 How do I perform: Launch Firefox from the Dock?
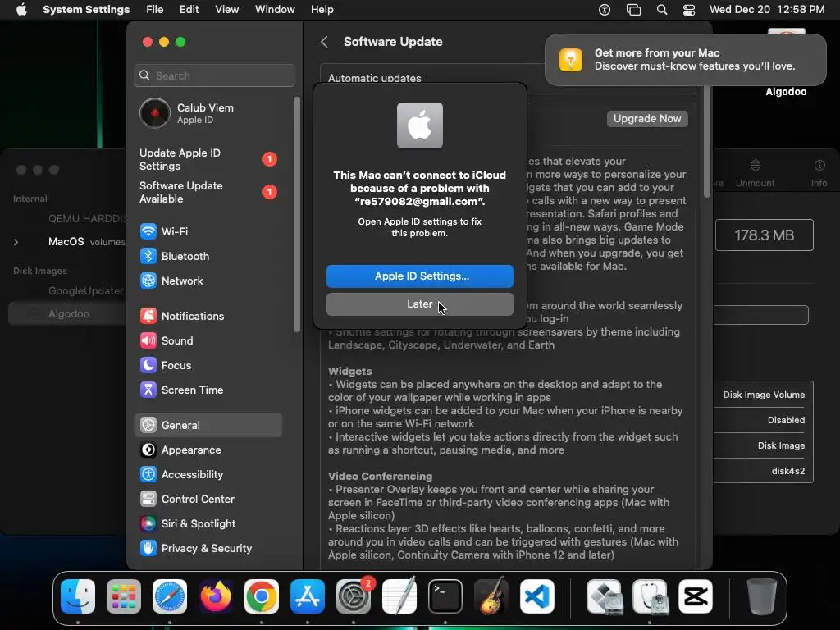point(216,596)
